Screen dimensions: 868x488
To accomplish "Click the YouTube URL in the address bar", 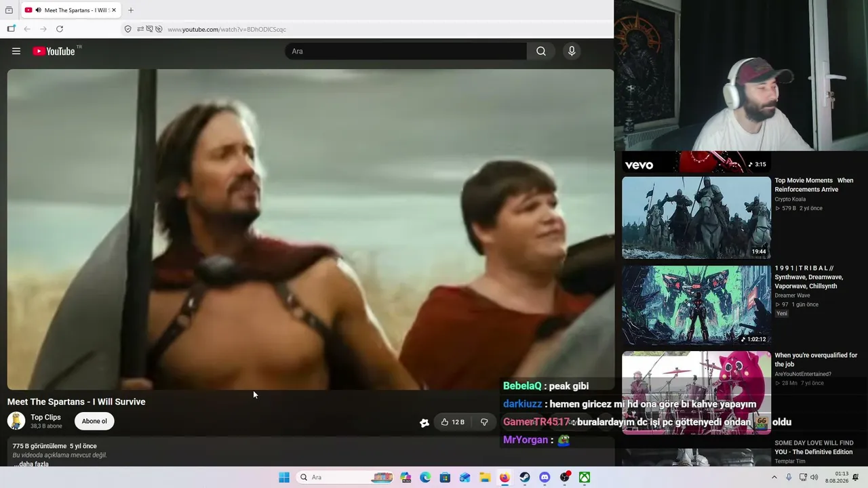I will coord(226,29).
